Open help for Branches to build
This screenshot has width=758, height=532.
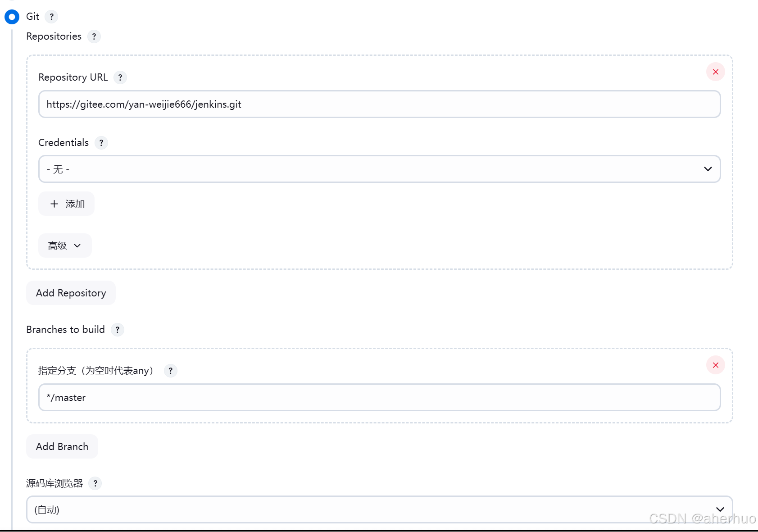pos(118,330)
